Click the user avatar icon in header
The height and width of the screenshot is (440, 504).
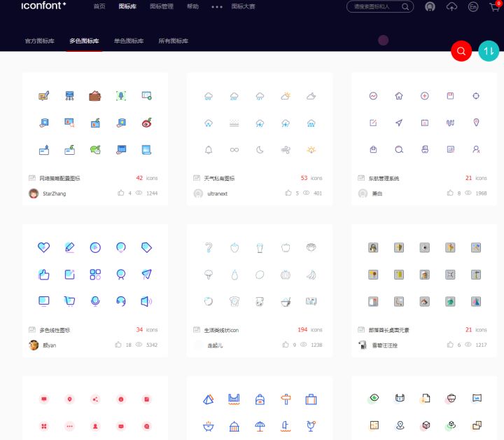(430, 6)
